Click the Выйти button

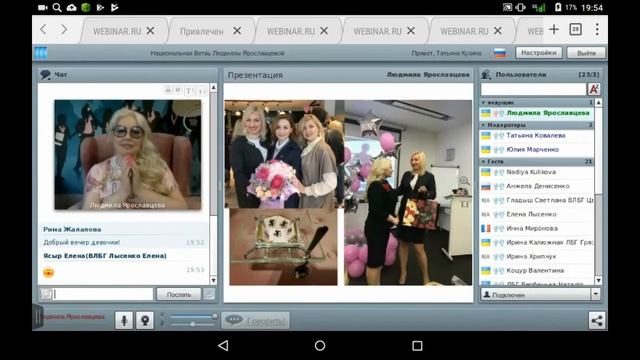click(x=586, y=53)
